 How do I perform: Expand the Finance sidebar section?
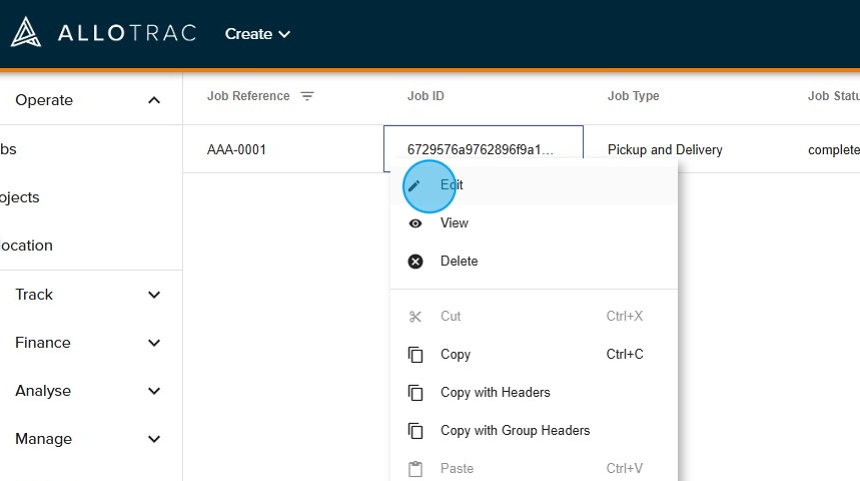[154, 343]
